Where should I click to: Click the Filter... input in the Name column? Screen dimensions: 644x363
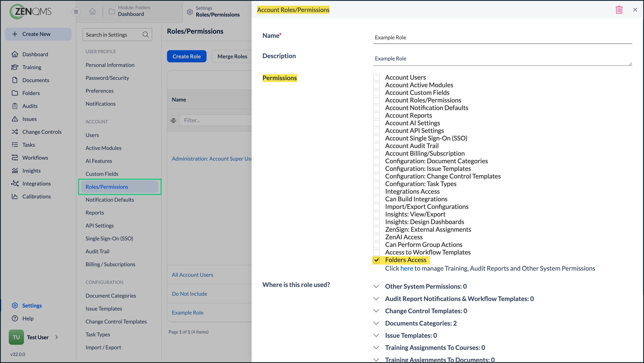215,120
